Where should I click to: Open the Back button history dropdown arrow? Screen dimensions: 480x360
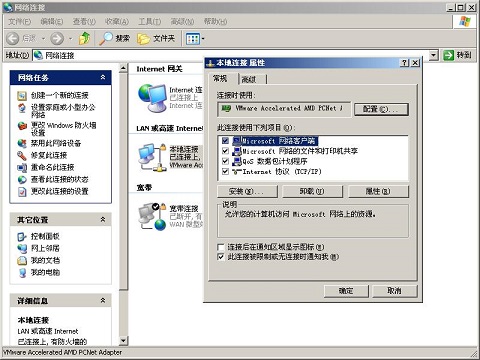click(43, 39)
